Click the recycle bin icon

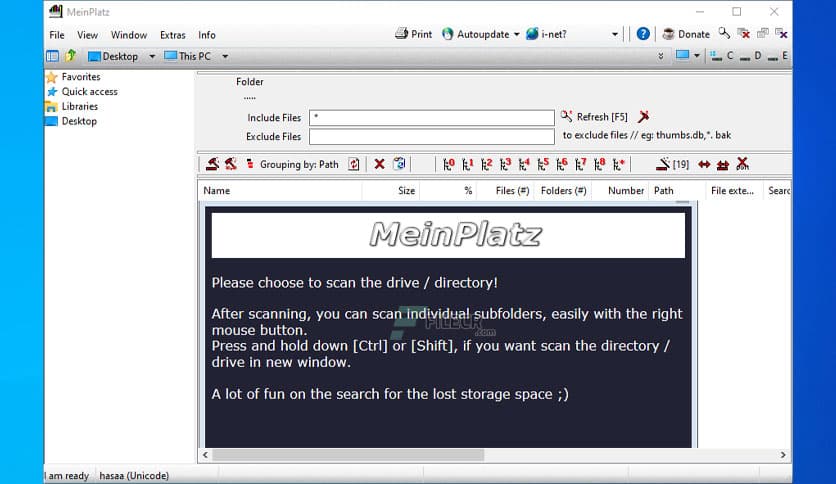399,164
